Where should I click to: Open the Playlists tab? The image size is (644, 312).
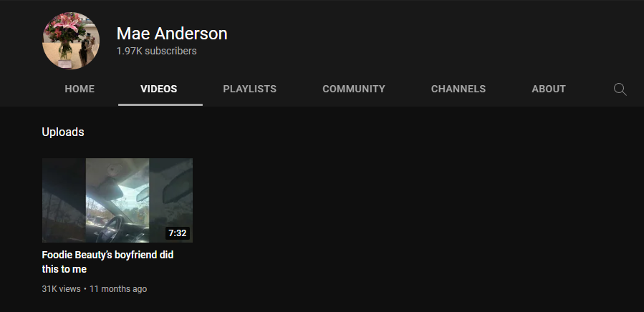(x=250, y=89)
